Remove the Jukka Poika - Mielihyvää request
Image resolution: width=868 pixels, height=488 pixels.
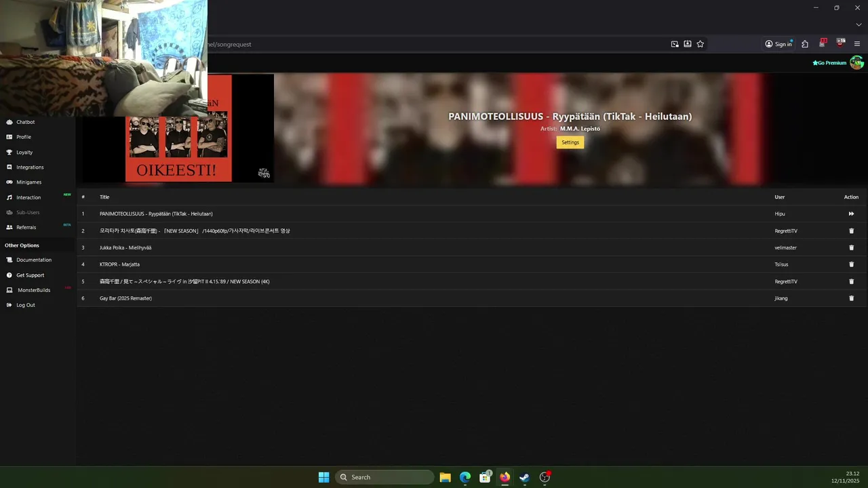[851, 247]
